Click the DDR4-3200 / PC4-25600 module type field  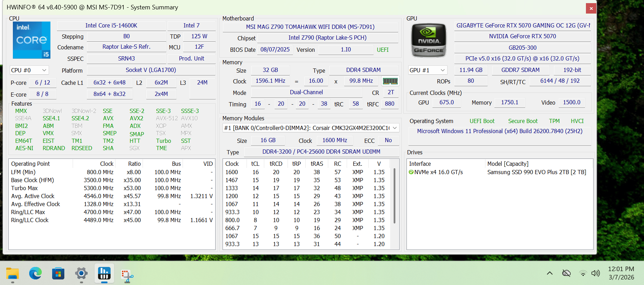pos(321,152)
